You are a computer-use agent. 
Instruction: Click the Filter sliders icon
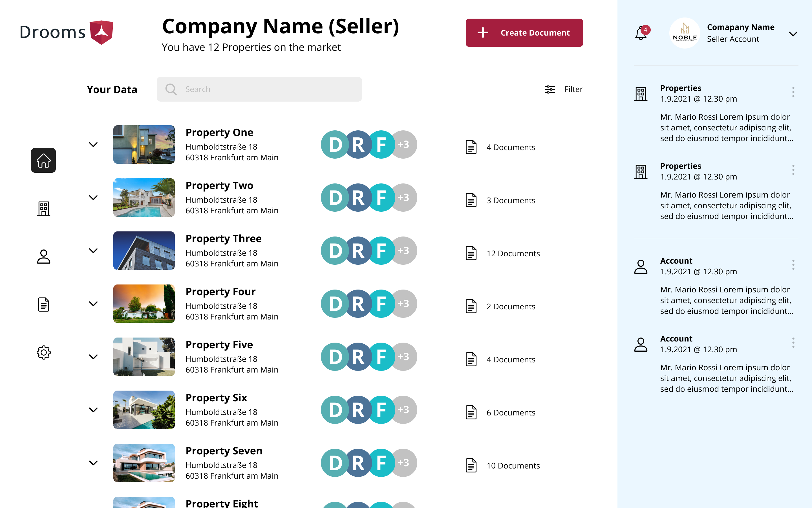click(x=550, y=89)
